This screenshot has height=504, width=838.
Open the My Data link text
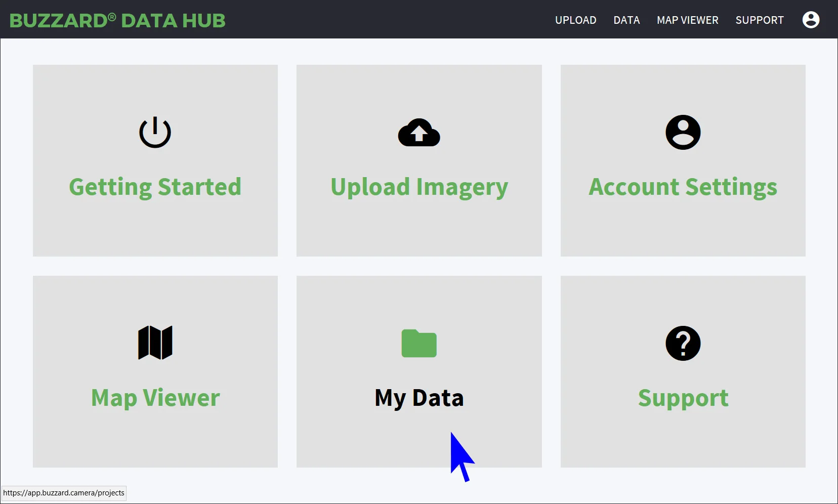point(419,398)
